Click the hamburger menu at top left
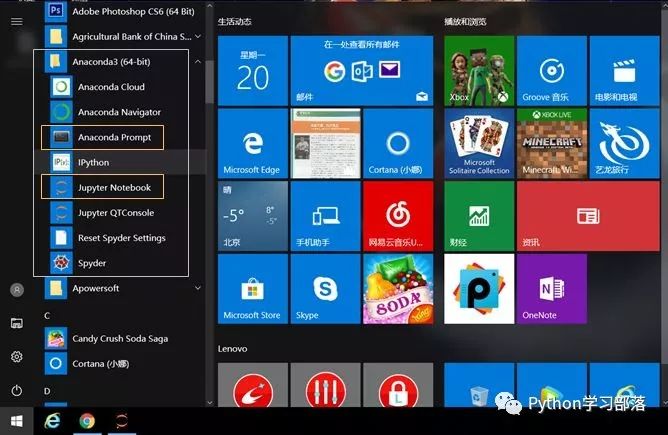 (17, 21)
